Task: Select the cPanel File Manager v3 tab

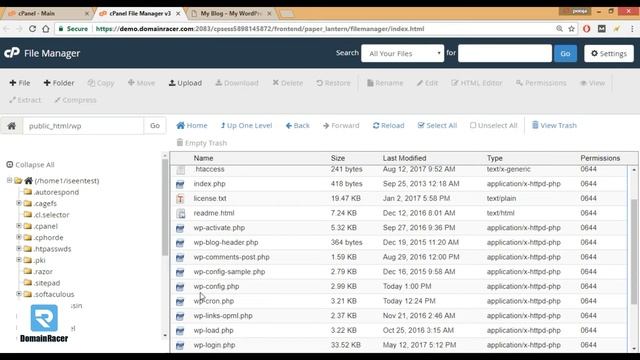Action: click(140, 13)
